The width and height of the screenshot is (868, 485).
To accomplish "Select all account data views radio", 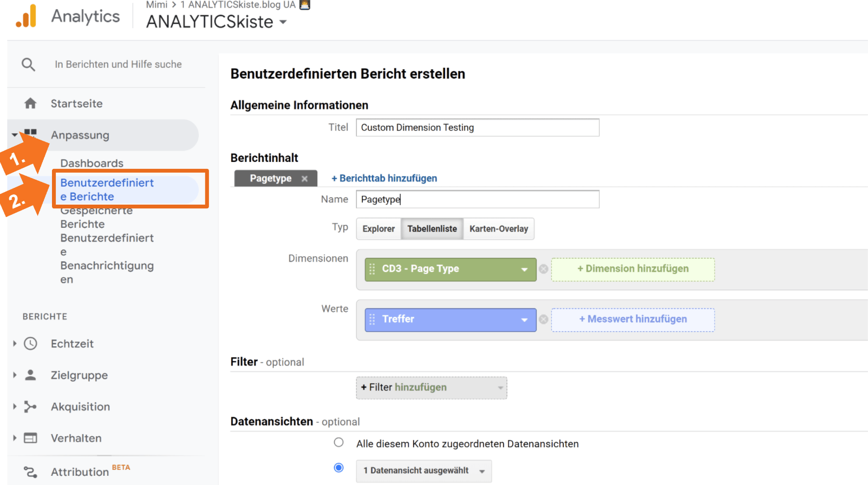I will pos(338,442).
